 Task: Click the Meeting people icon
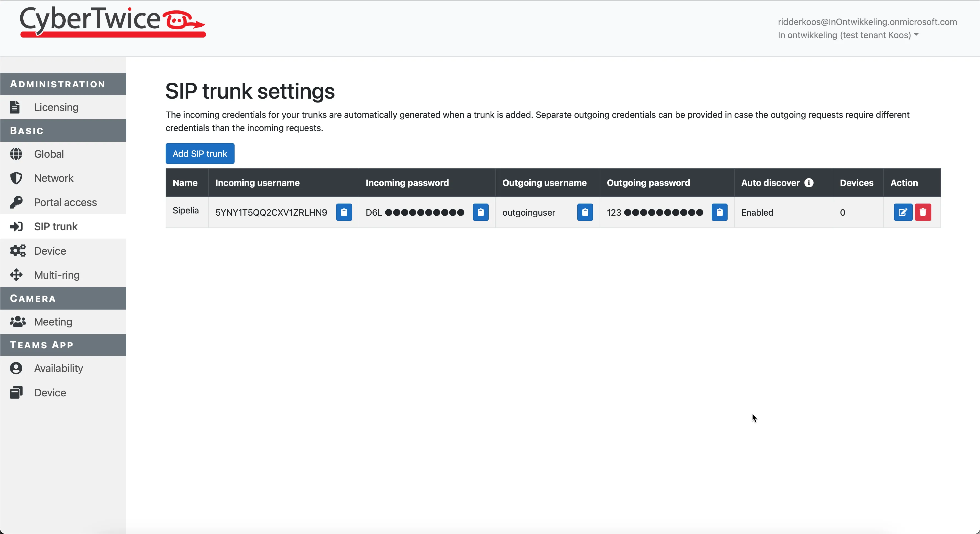(x=18, y=322)
